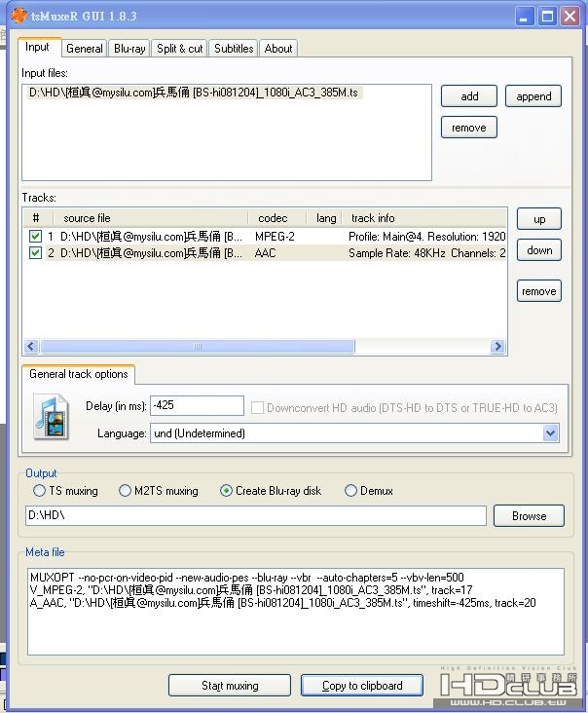Image resolution: width=588 pixels, height=713 pixels.
Task: Click the '#' column header
Action: pos(38,218)
